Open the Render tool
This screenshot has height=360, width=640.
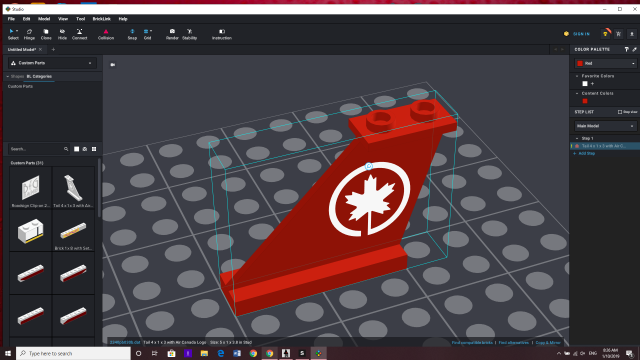click(x=172, y=34)
